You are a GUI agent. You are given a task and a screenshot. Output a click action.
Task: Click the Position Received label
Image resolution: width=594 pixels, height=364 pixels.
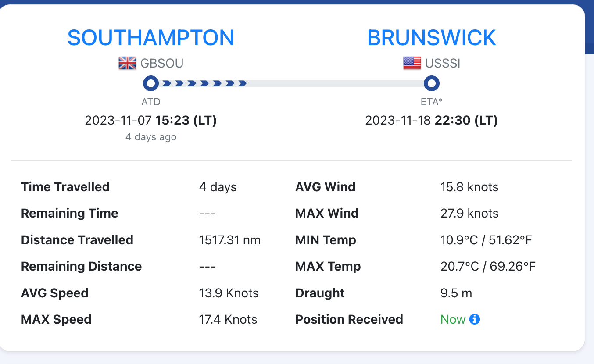[x=349, y=319]
